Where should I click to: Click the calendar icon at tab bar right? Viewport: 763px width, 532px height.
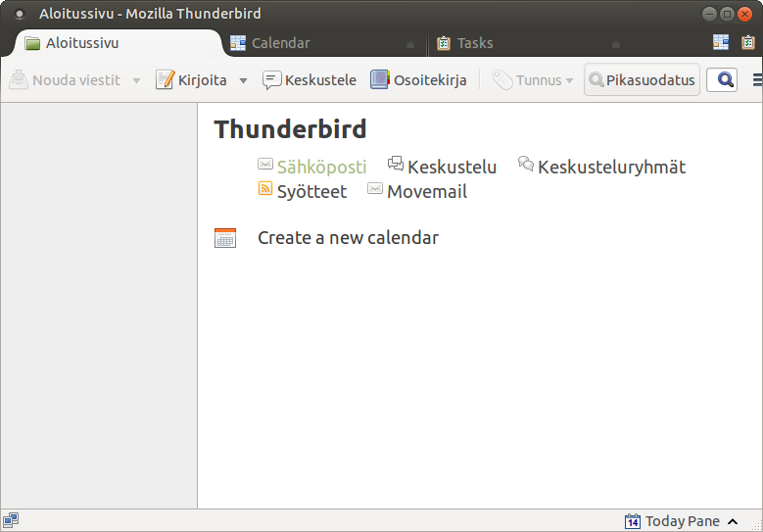721,42
